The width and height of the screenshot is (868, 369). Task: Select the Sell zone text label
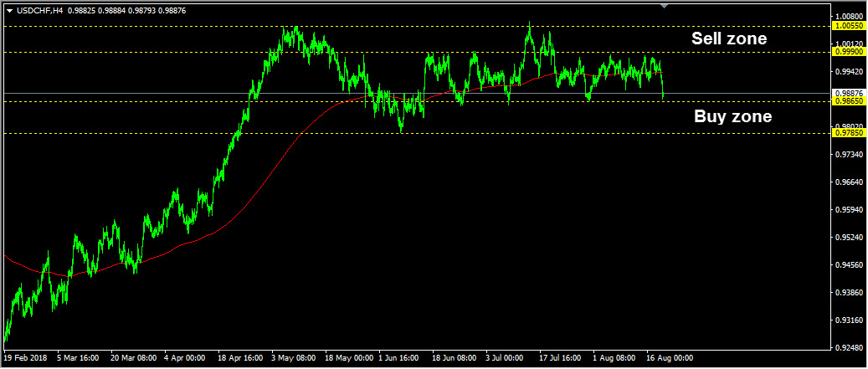coord(729,38)
